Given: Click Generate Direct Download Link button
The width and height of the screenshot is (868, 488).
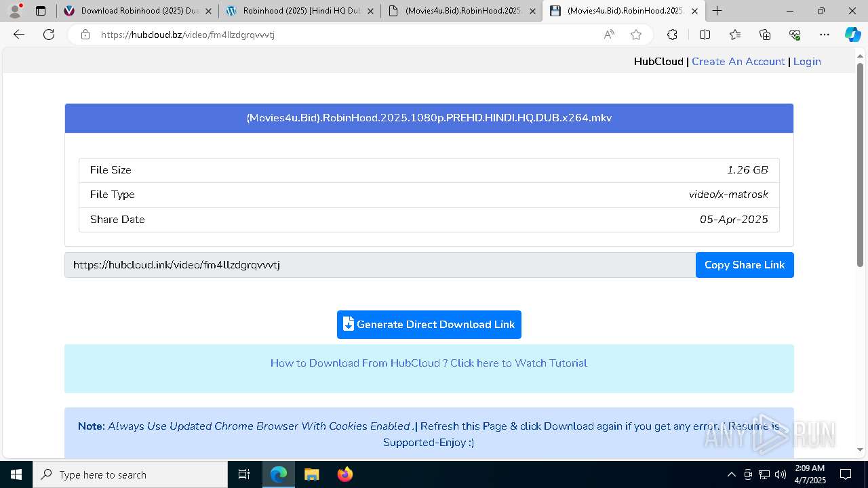Looking at the screenshot, I should click(429, 325).
